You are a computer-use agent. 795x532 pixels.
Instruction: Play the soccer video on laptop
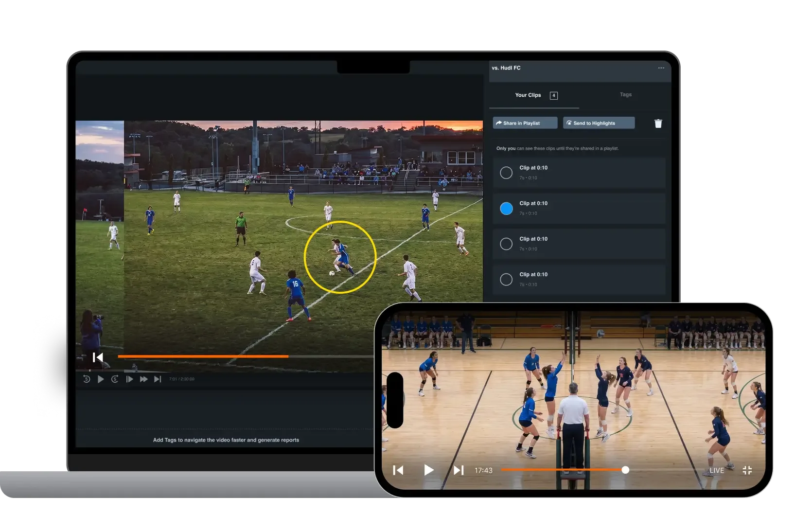tap(101, 379)
